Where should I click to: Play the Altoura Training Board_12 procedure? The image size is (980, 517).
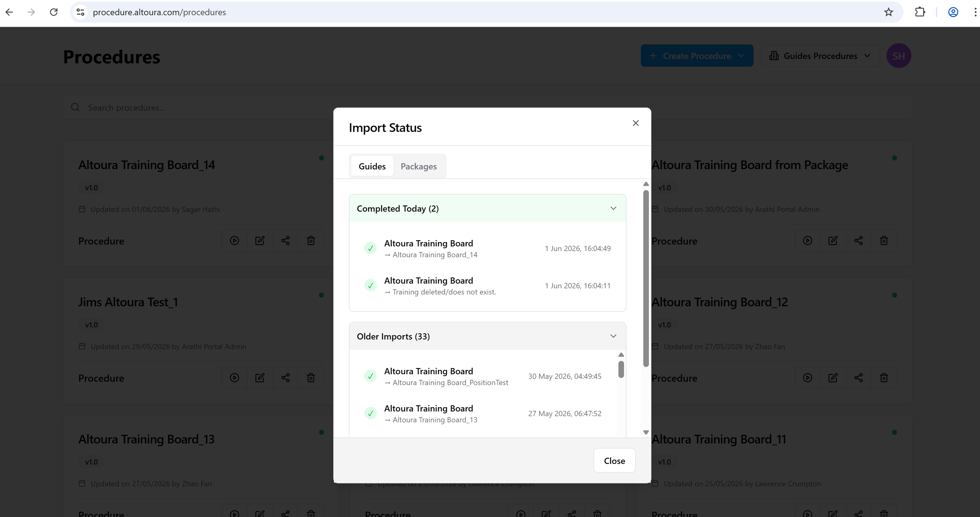[807, 378]
